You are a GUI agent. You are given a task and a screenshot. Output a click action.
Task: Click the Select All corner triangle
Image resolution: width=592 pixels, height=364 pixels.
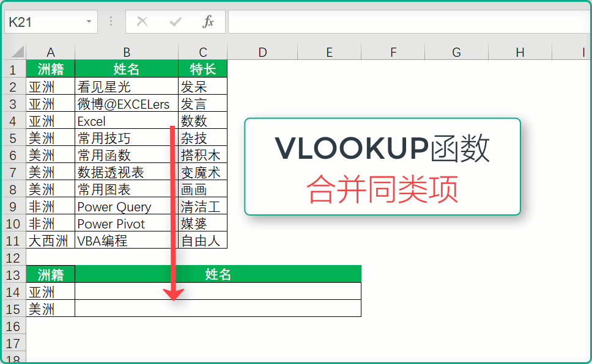tap(17, 52)
